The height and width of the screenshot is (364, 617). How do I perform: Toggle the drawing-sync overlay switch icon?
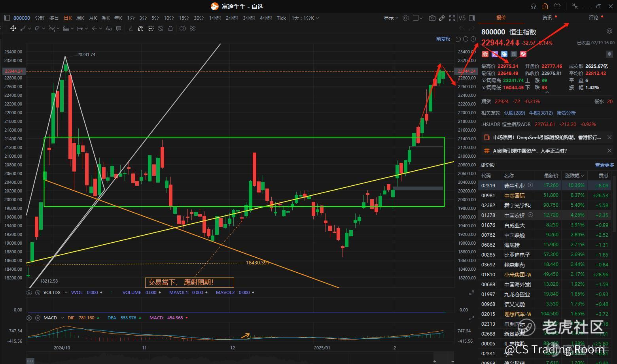(182, 28)
